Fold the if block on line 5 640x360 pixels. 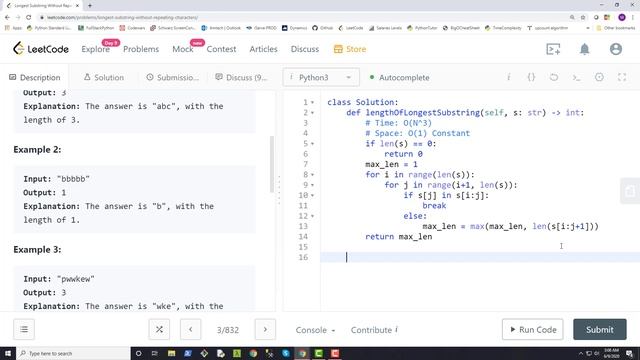tap(313, 144)
